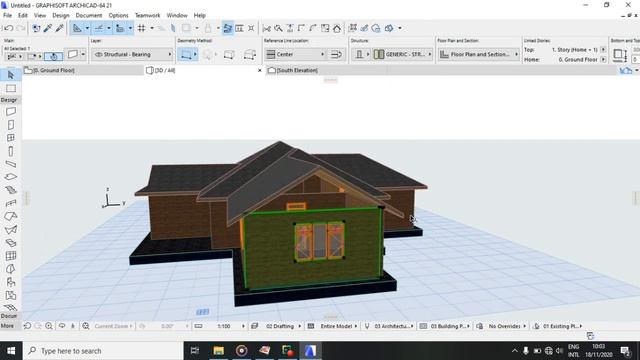The image size is (640, 360).
Task: Click the Inject Parameters syringe icon
Action: [60, 28]
